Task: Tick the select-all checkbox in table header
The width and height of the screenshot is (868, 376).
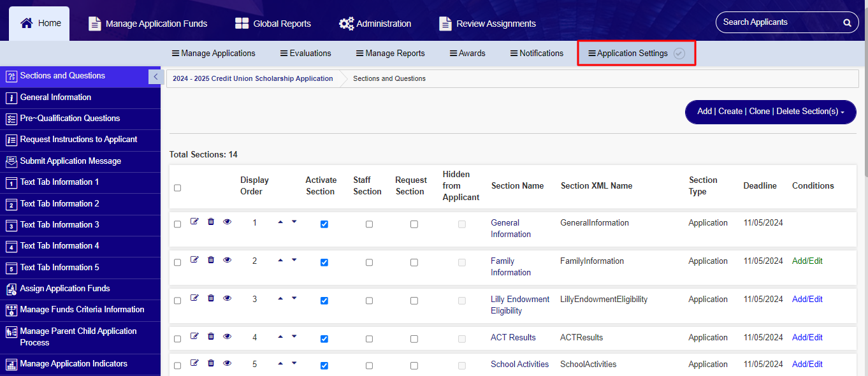Action: pyautogui.click(x=177, y=187)
